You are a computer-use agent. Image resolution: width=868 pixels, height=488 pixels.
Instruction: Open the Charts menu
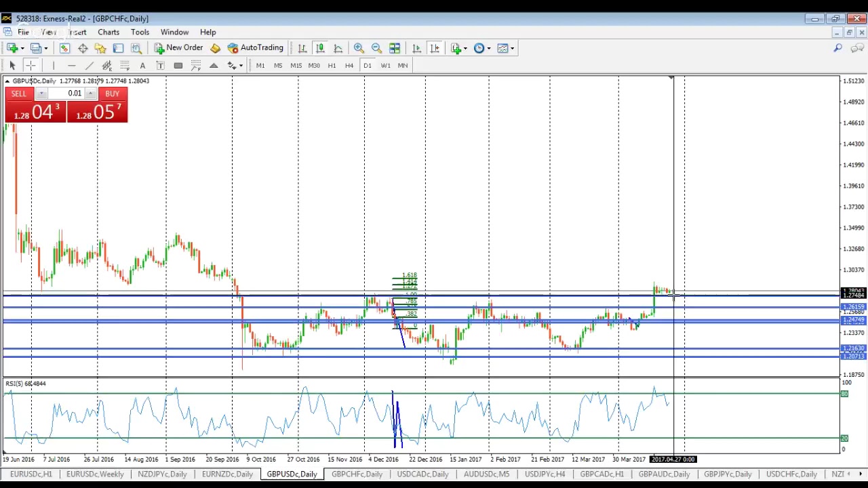(108, 33)
